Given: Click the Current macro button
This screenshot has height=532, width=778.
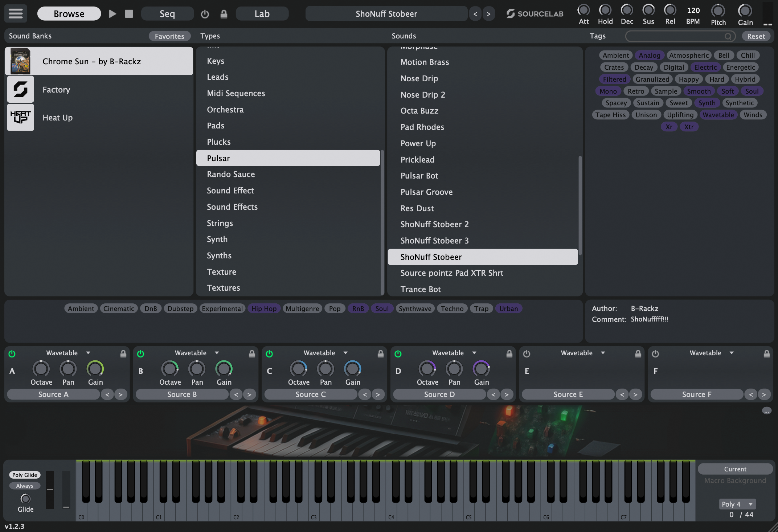Looking at the screenshot, I should tap(735, 469).
